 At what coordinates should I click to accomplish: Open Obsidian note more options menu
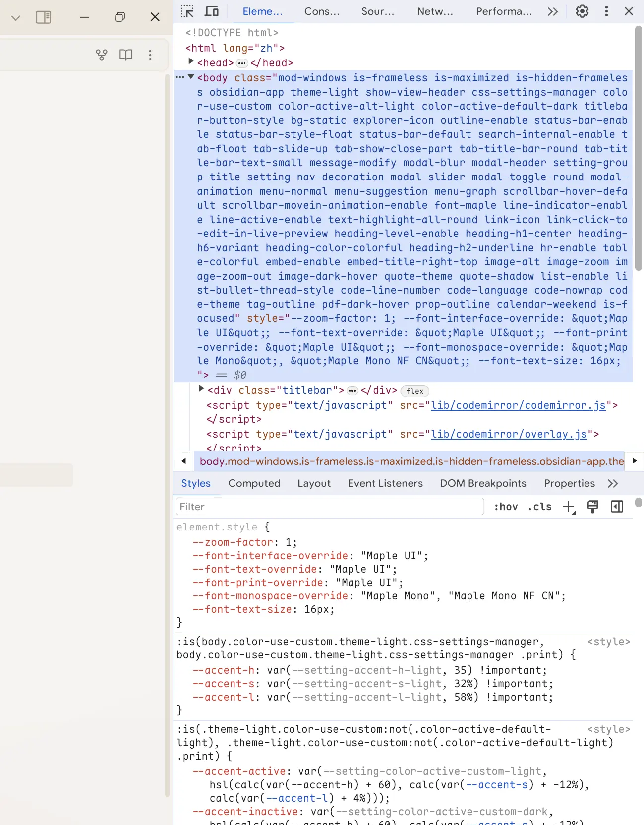coord(150,55)
